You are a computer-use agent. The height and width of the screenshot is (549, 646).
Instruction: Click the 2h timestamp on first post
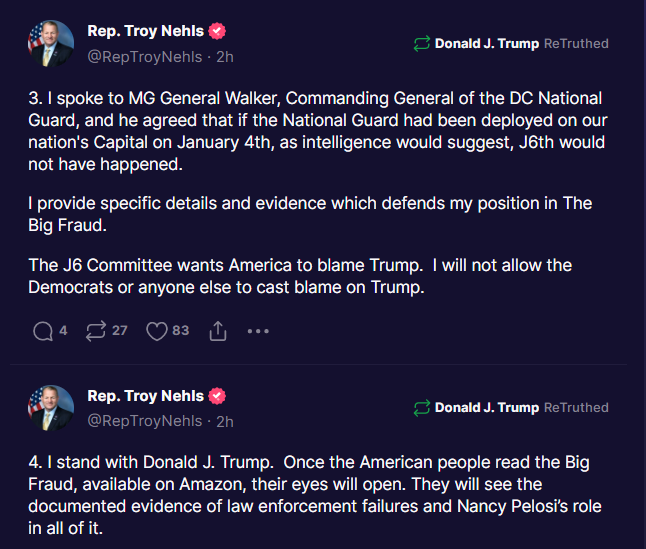(x=224, y=56)
